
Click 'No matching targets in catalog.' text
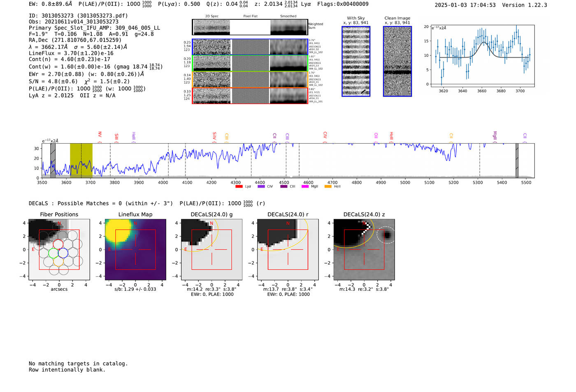pyautogui.click(x=78, y=364)
